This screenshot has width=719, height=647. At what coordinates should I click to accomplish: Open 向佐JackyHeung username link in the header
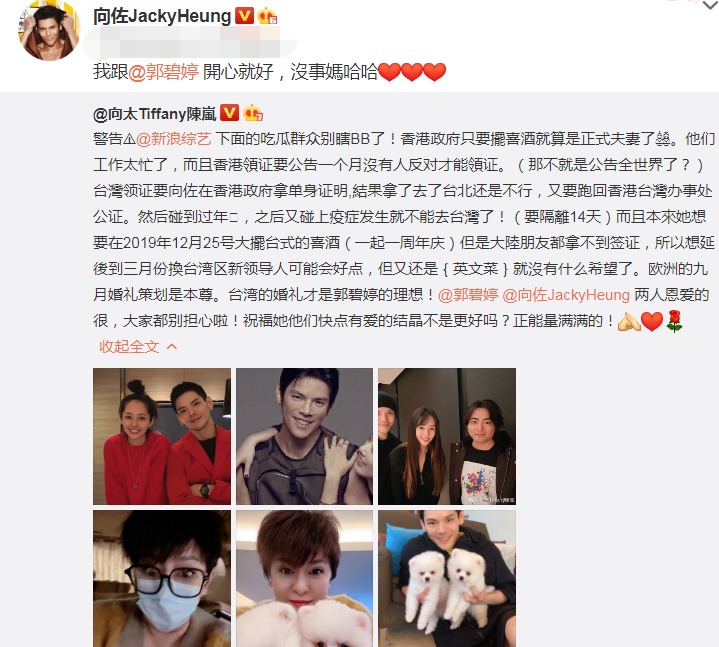162,16
